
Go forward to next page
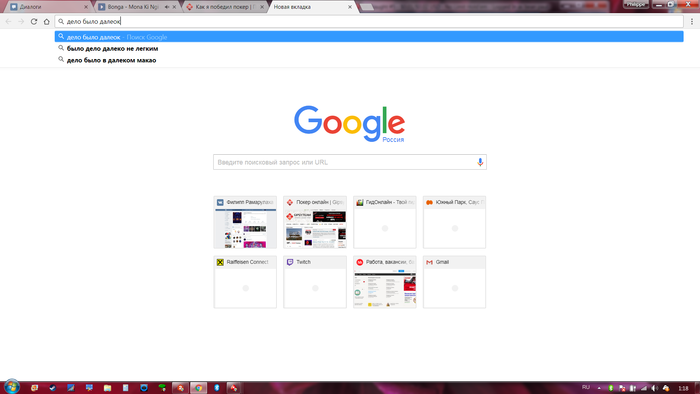tap(21, 21)
